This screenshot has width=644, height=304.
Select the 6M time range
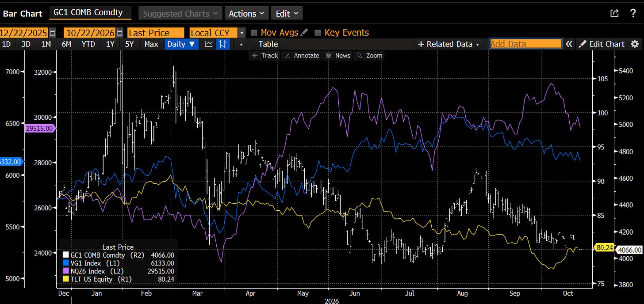click(66, 44)
